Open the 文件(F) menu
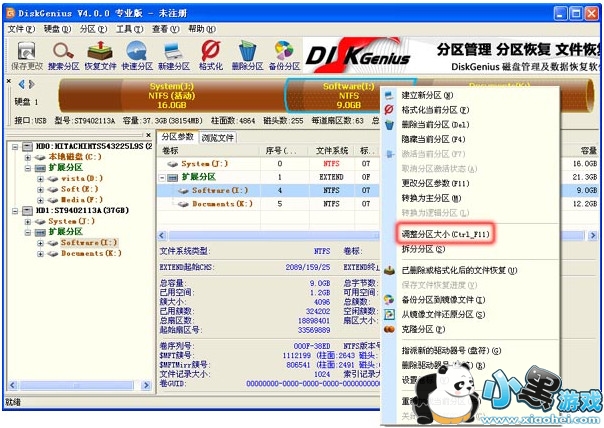This screenshot has width=604, height=428. (21, 29)
